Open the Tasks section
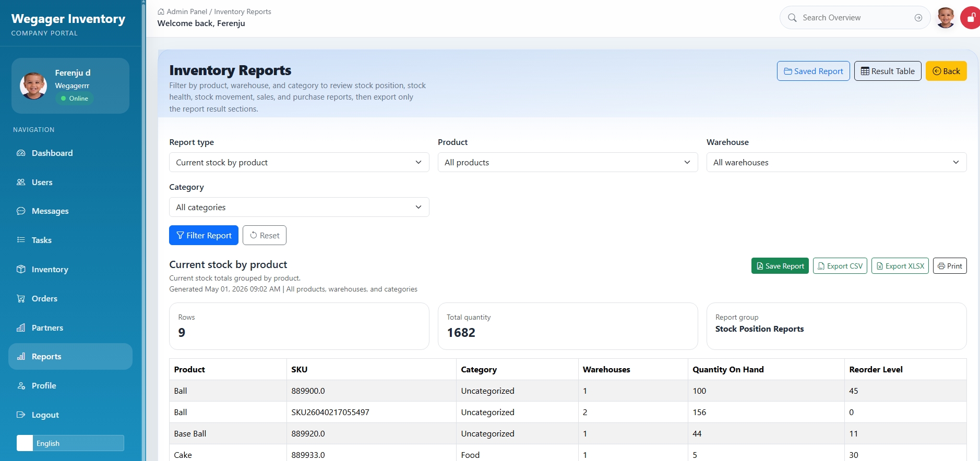 point(70,240)
